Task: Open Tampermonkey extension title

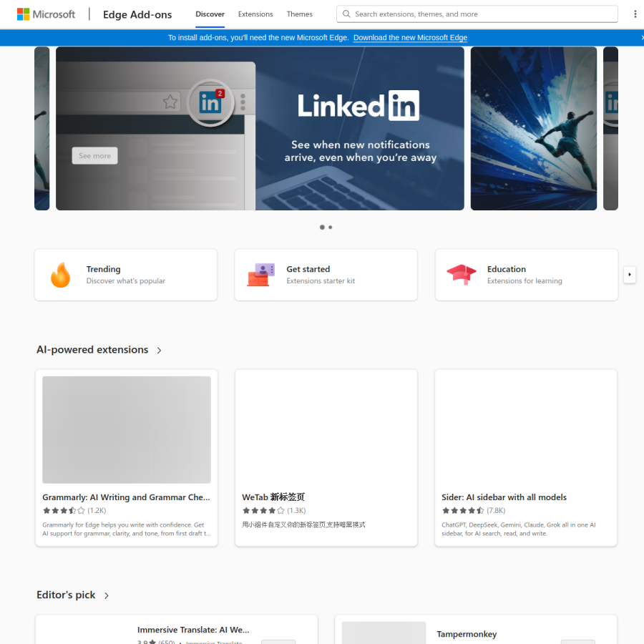Action: [x=467, y=634]
